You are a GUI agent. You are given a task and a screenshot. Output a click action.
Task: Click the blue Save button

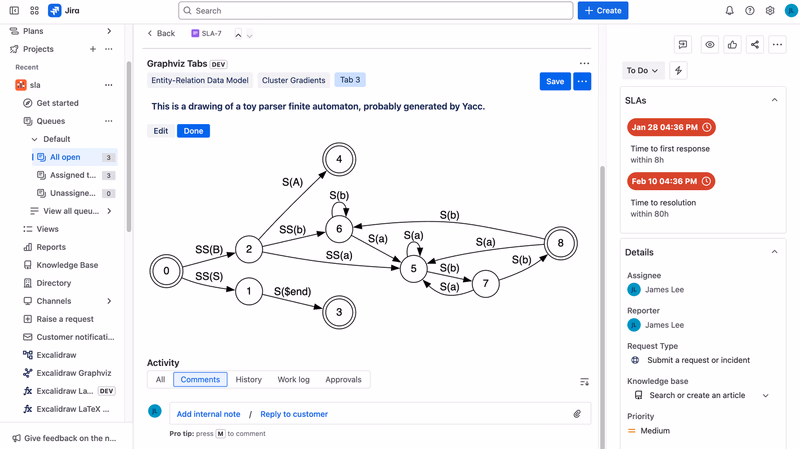555,81
